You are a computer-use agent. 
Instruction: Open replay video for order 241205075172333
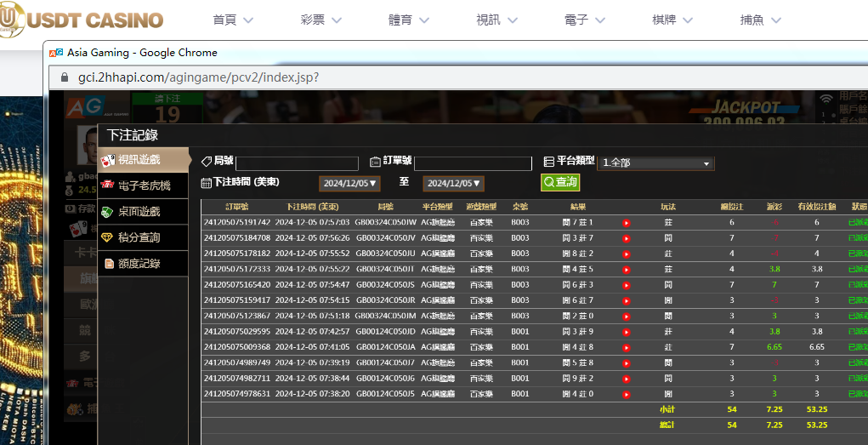click(x=627, y=270)
